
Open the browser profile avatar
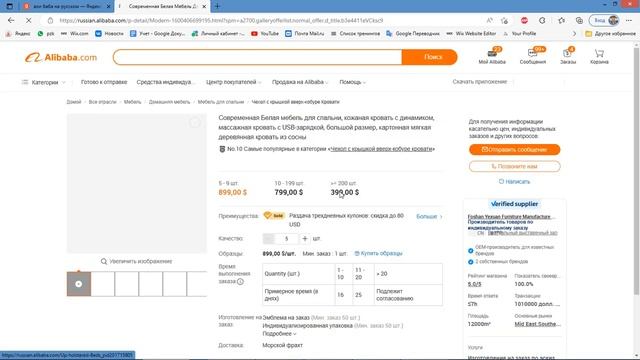pyautogui.click(x=613, y=20)
